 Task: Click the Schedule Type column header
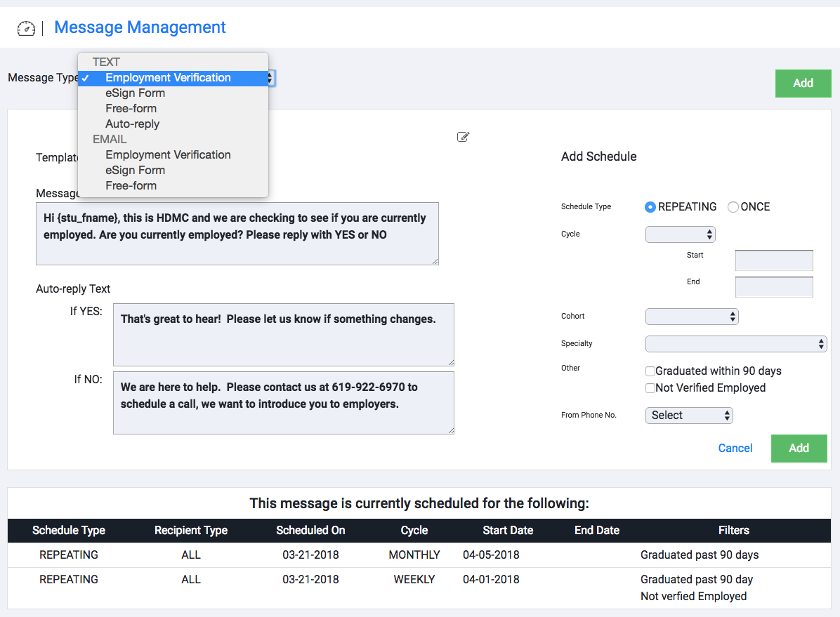coord(69,530)
